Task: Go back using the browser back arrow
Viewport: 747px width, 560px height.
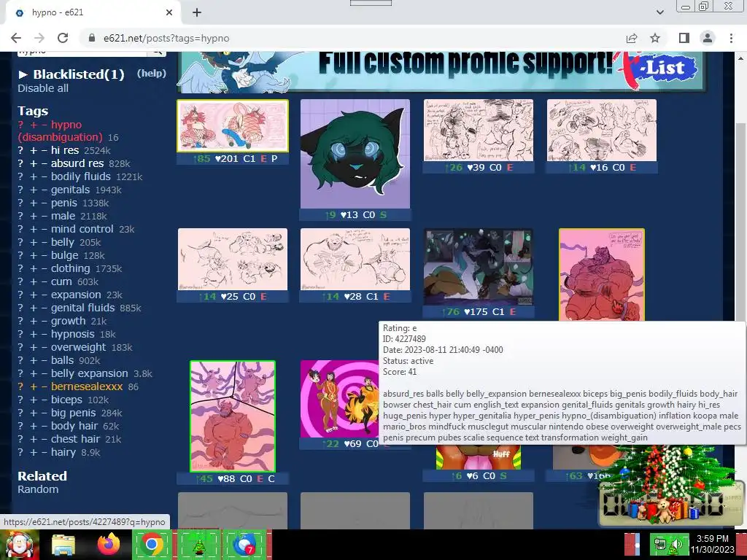Action: click(16, 38)
